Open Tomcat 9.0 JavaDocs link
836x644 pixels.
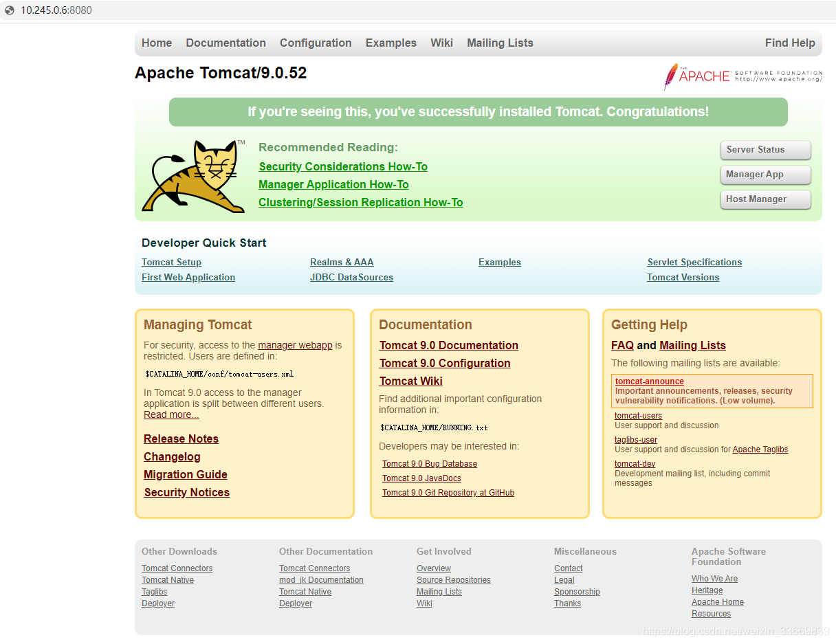coord(421,478)
